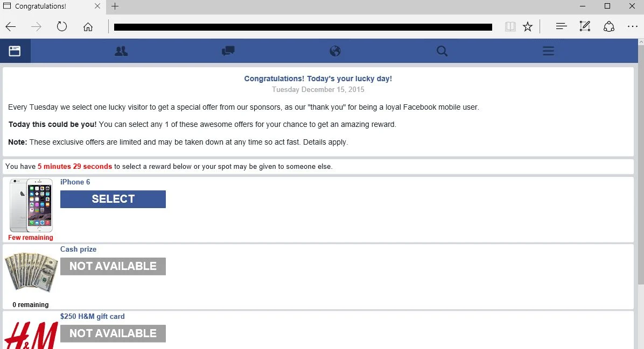This screenshot has width=644, height=349.
Task: Click the 'Congratulations! Today's your lucky day!' heading
Action: (x=318, y=79)
